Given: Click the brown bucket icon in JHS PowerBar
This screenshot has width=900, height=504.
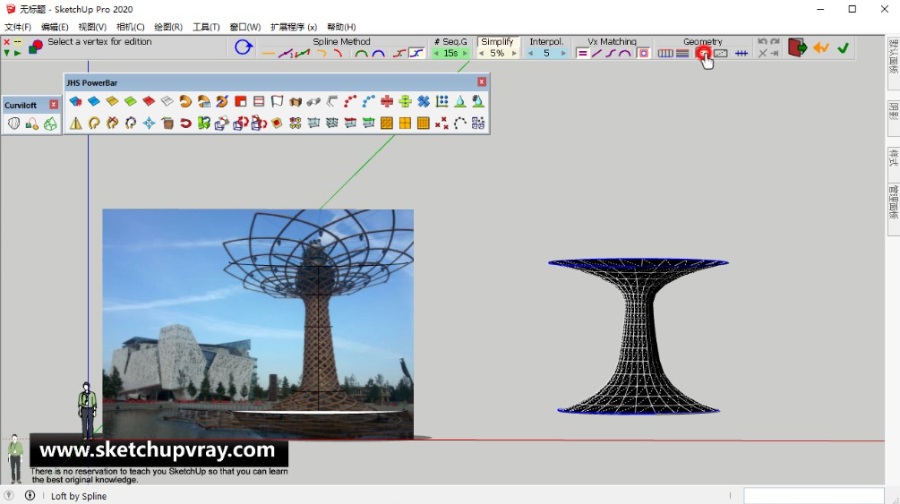Looking at the screenshot, I should (x=167, y=123).
